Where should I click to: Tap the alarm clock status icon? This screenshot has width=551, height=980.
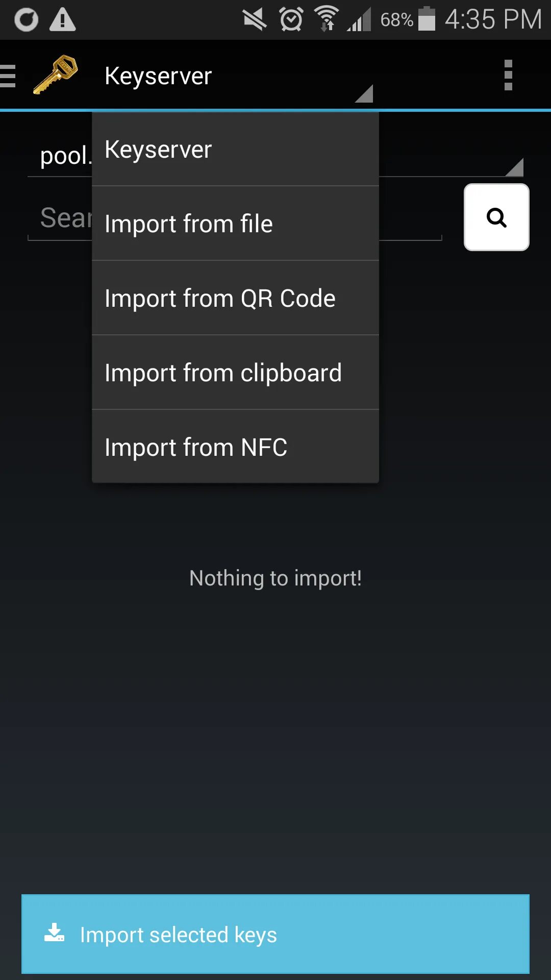click(291, 20)
